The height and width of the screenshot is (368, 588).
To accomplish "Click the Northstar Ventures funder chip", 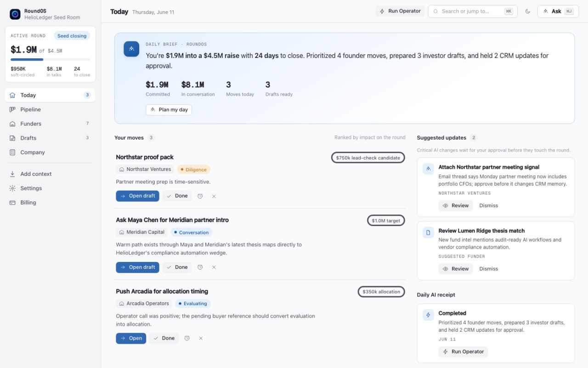I will click(145, 170).
